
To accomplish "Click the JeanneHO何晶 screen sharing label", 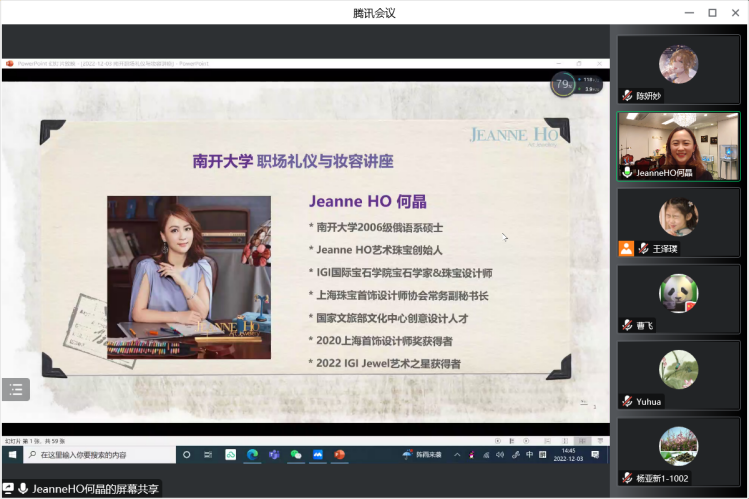I will [x=94, y=489].
